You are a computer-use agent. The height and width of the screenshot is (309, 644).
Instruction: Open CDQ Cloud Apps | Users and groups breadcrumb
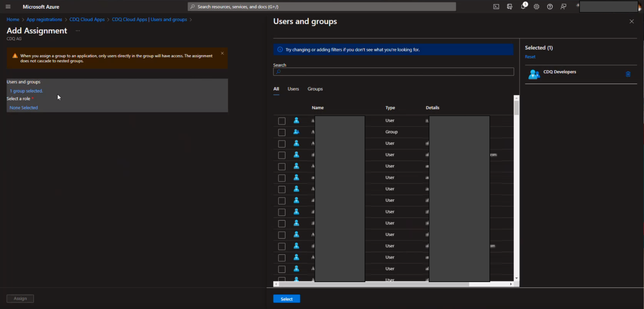click(149, 19)
